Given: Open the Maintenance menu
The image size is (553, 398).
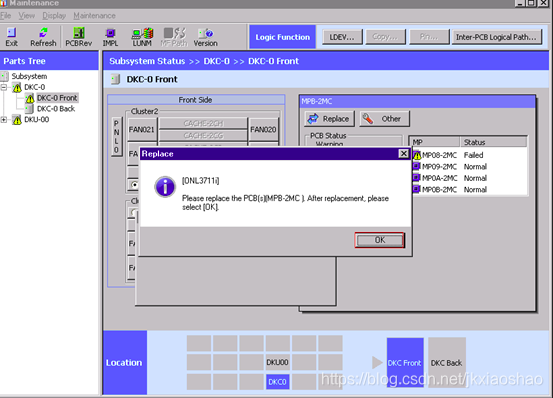Looking at the screenshot, I should (x=94, y=16).
